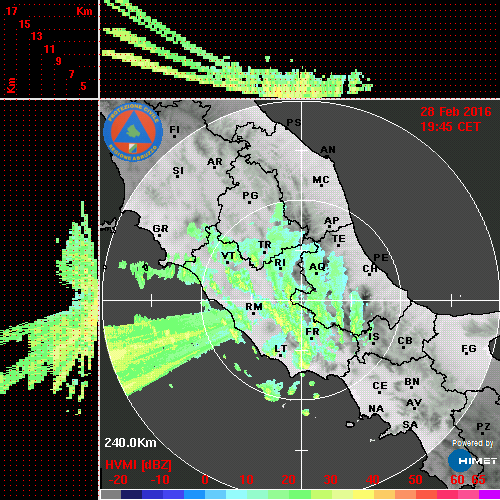Click the FG city label

[x=469, y=349]
